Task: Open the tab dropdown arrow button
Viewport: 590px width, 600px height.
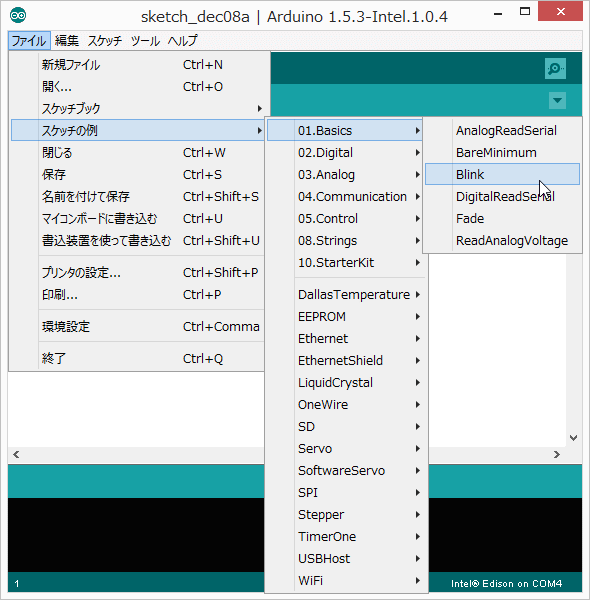Action: (557, 101)
